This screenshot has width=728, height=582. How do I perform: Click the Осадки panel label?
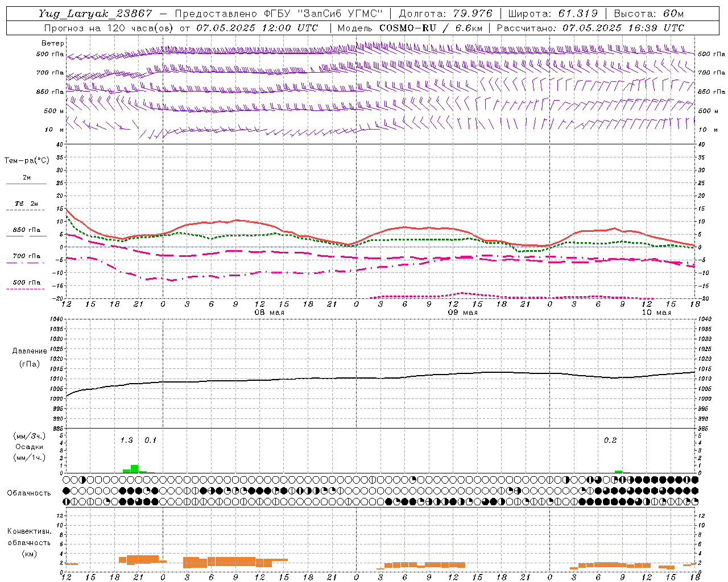29,447
